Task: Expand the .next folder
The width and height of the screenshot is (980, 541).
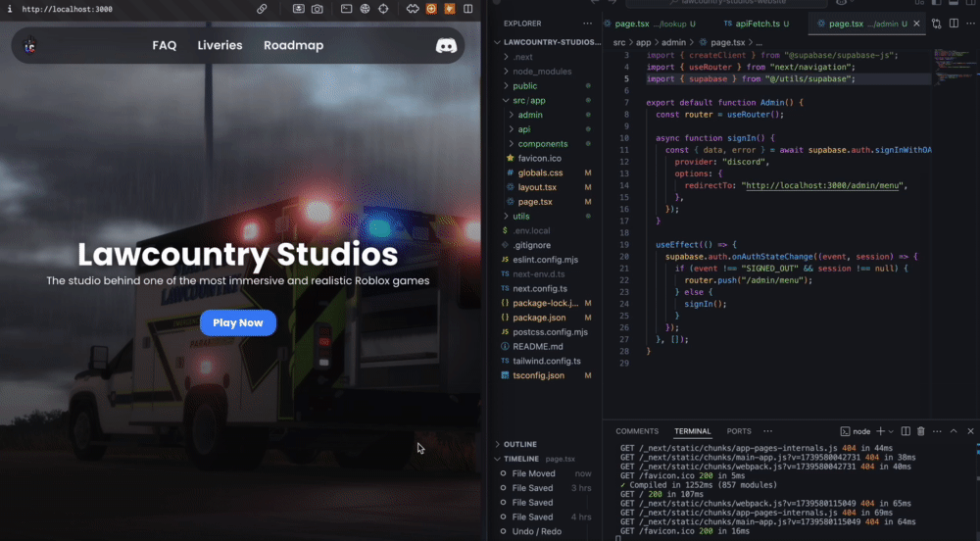Action: 507,57
